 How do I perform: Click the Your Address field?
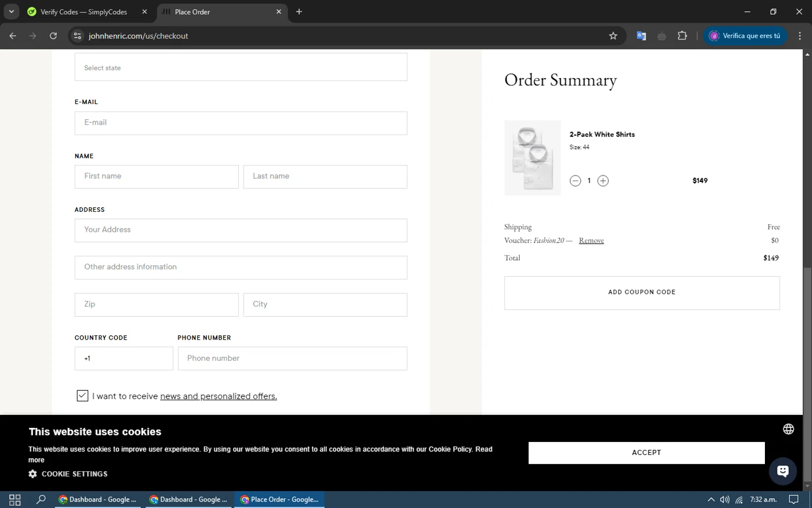(241, 230)
